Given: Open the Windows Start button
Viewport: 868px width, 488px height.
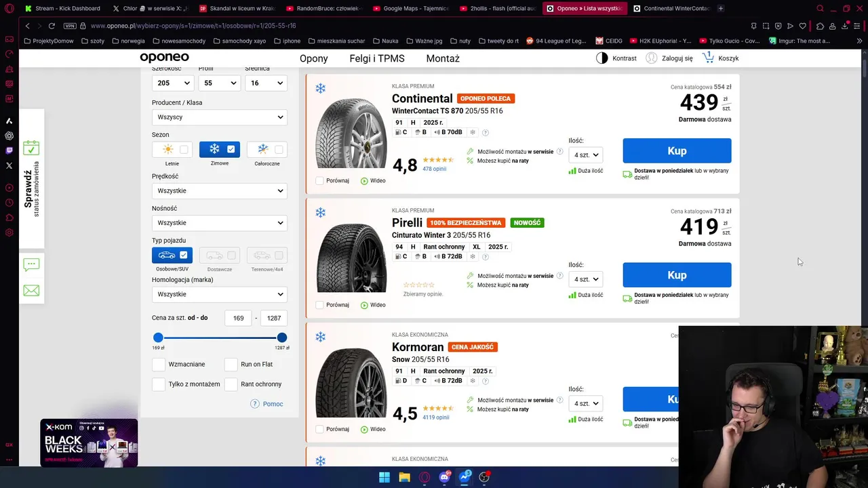Looking at the screenshot, I should pyautogui.click(x=384, y=477).
